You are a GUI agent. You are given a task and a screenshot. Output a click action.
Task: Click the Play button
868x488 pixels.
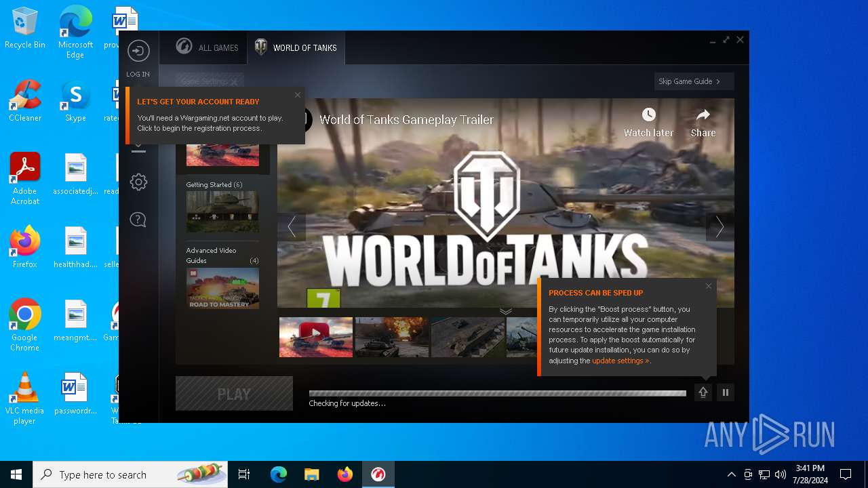pos(234,394)
